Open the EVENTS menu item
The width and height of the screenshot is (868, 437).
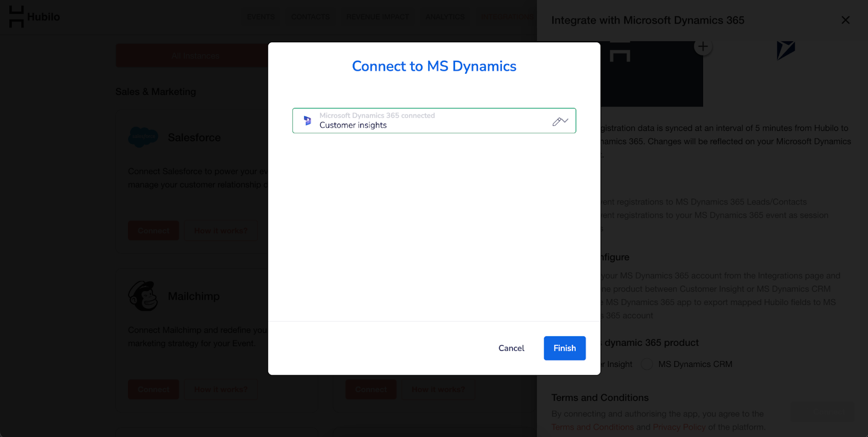(x=260, y=17)
